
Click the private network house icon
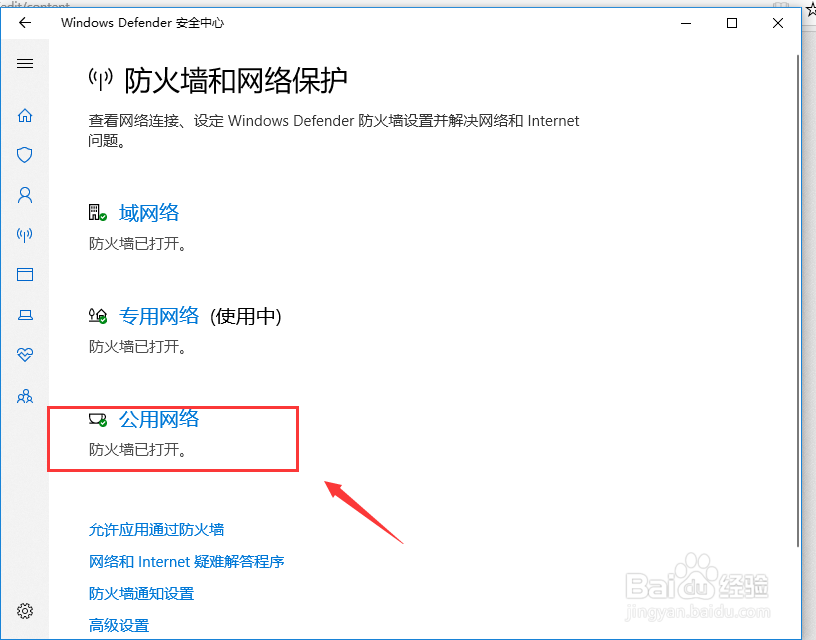97,315
